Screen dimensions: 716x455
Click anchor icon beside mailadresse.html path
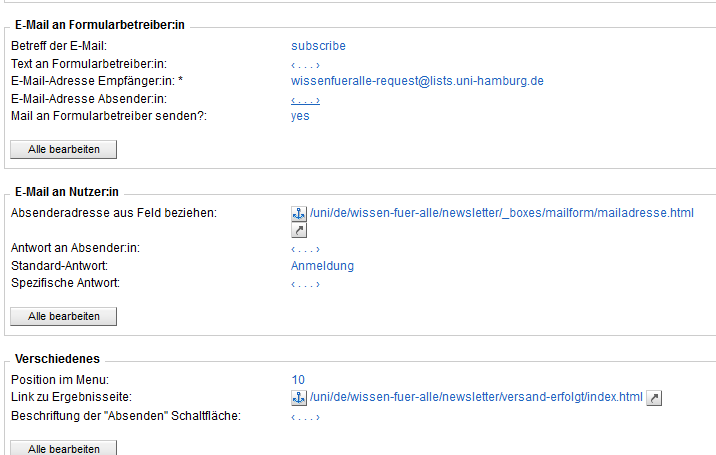coord(299,213)
